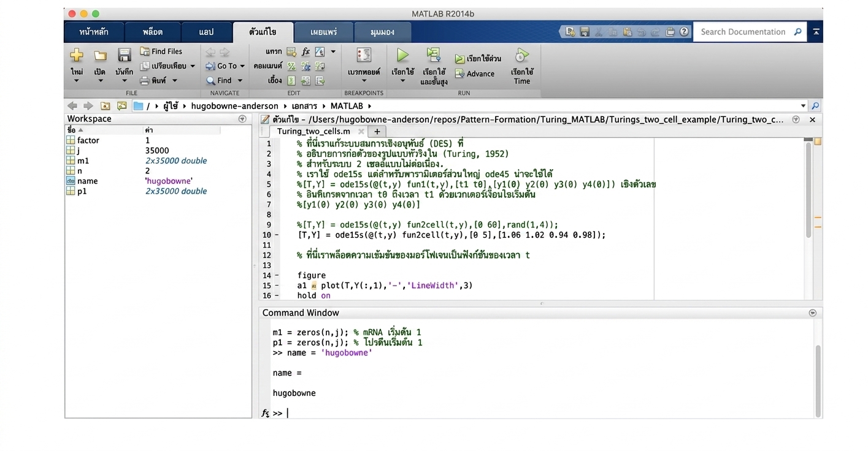Click MATLAB folder in address path

(x=347, y=106)
